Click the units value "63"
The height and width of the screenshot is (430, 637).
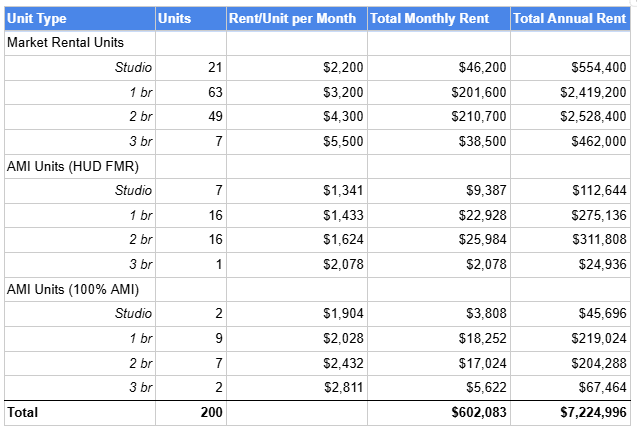click(x=215, y=92)
